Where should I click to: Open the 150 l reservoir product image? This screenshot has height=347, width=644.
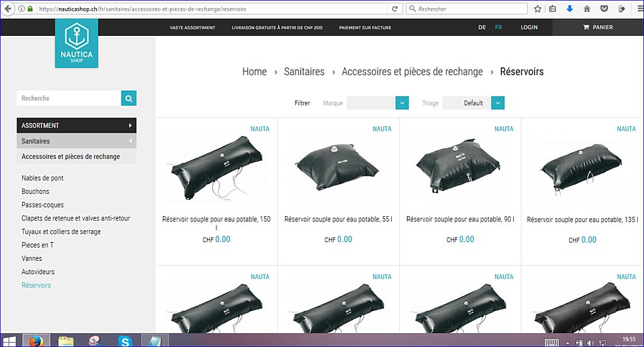216,169
